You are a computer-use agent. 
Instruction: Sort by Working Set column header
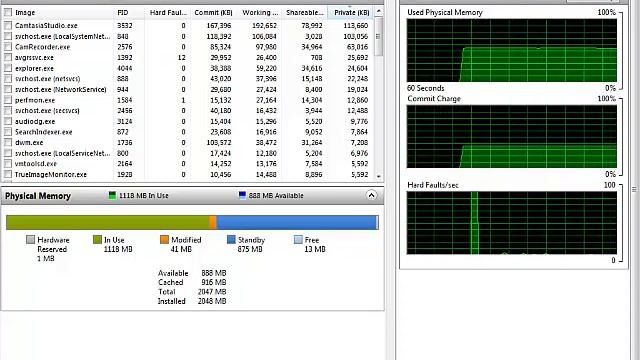coord(259,13)
